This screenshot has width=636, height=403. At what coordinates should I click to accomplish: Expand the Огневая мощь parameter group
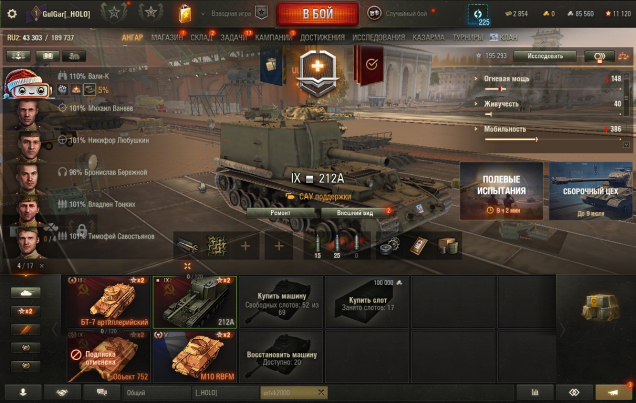506,79
